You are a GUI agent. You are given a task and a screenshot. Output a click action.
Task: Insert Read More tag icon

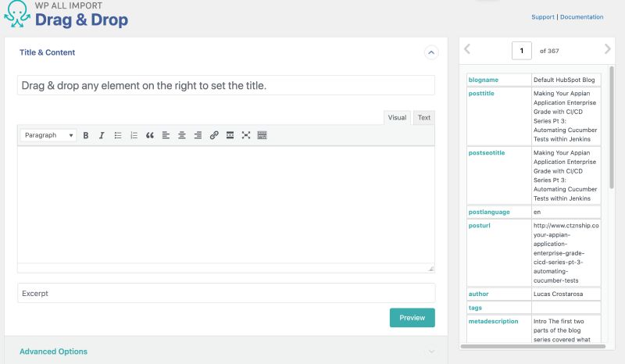coord(230,135)
